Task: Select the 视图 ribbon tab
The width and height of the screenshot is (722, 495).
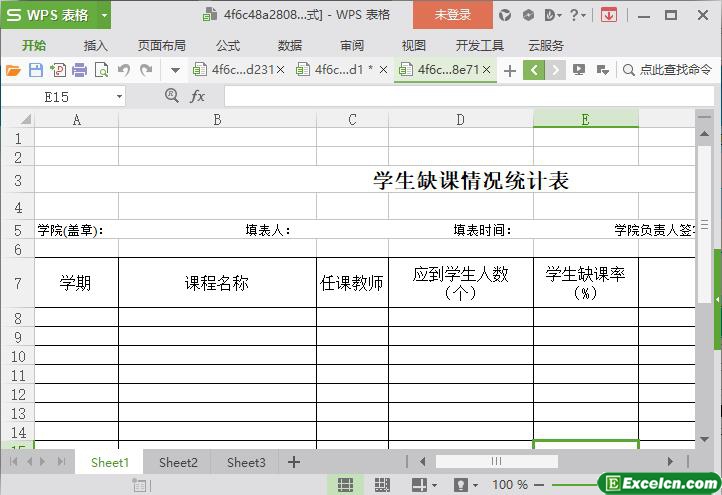Action: coord(413,46)
